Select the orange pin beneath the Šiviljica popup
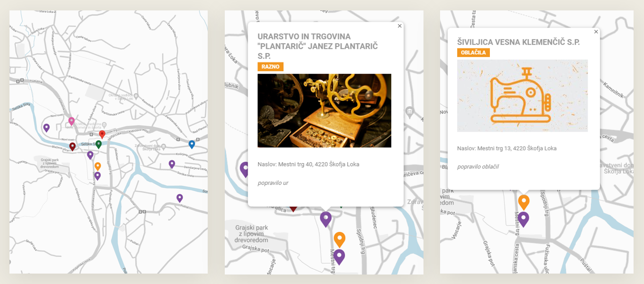Image resolution: width=644 pixels, height=284 pixels. (x=524, y=202)
